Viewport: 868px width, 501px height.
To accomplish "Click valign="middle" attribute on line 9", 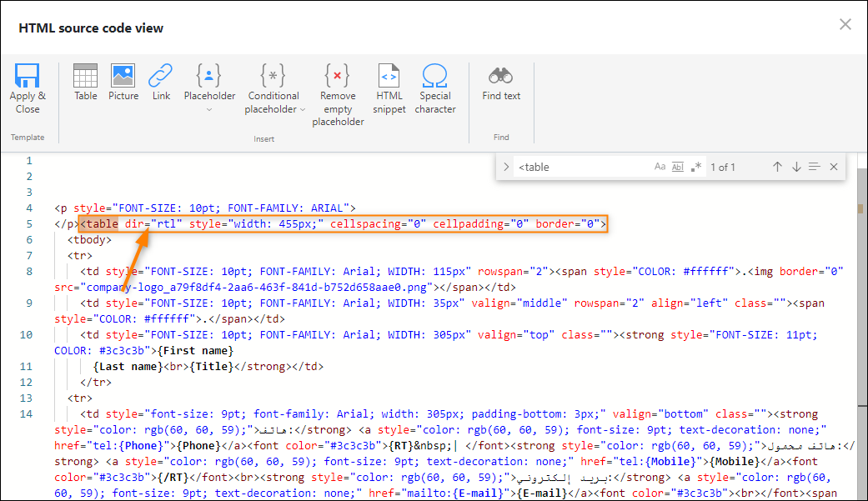I will [519, 303].
